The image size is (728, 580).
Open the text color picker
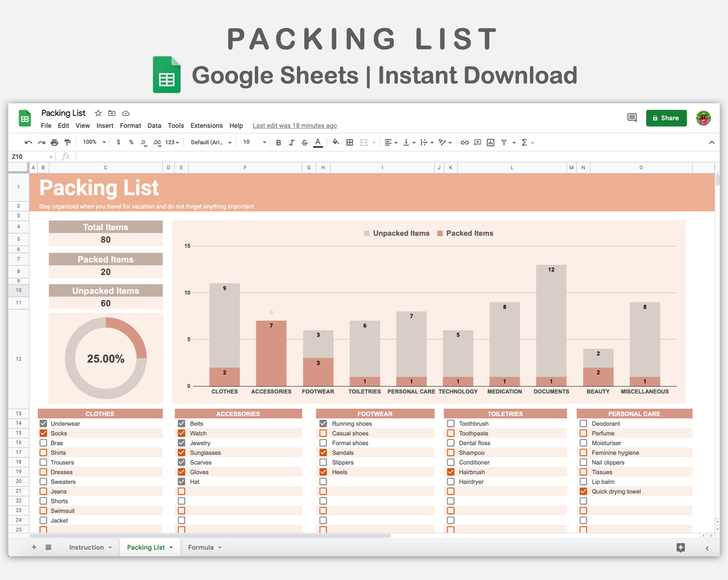(317, 142)
